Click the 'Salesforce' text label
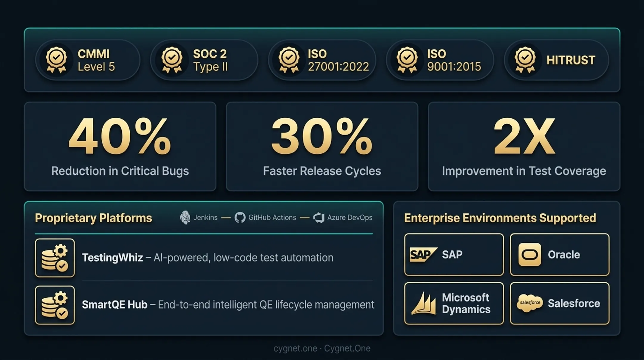Viewport: 644px width, 360px height. pyautogui.click(x=574, y=304)
